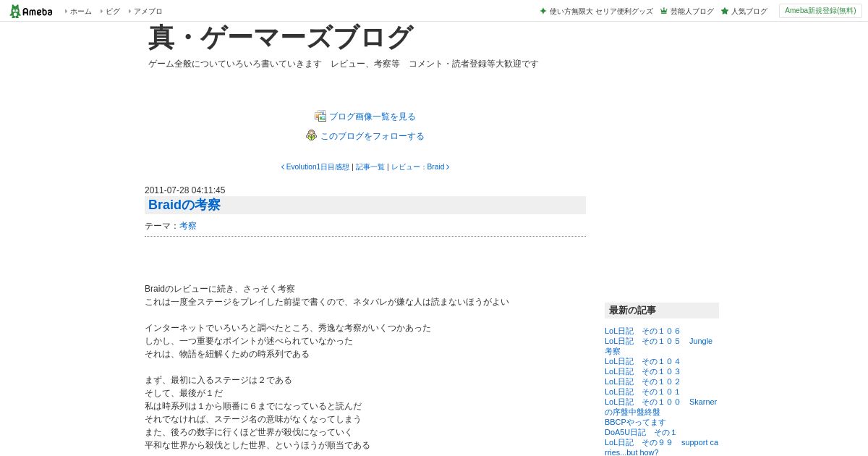The height and width of the screenshot is (456, 868).
Task: Click the sparkle icon beside 使い方無限大
Action: (543, 11)
